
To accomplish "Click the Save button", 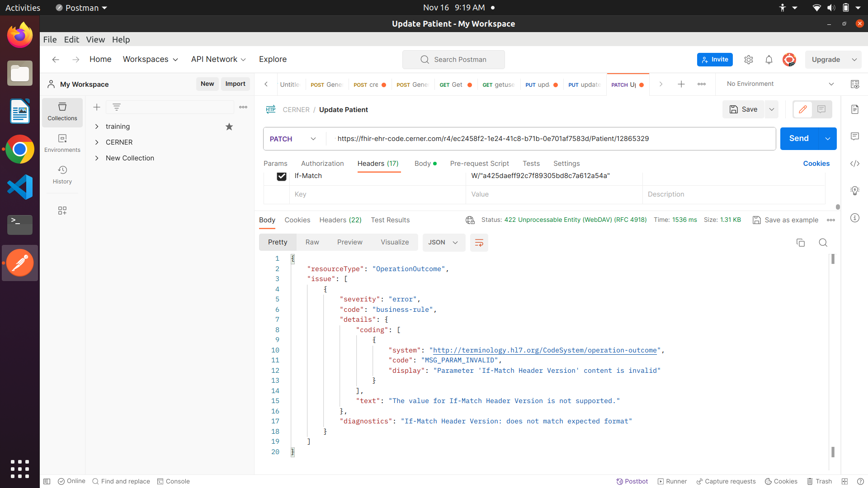I will click(x=744, y=109).
